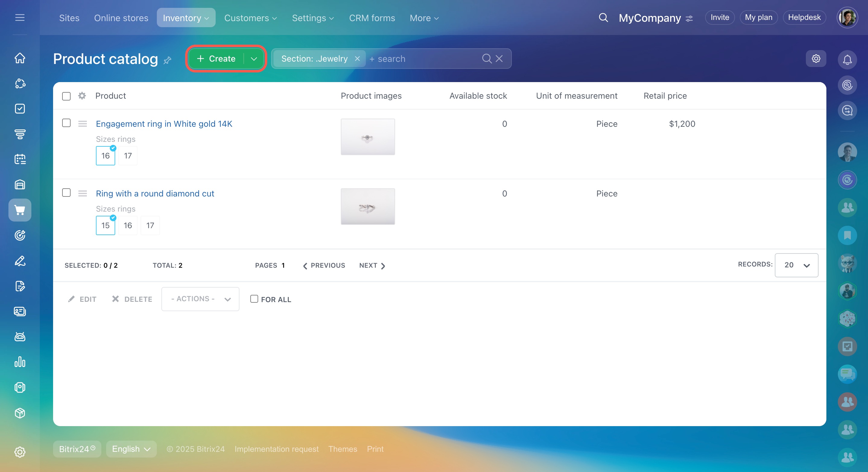Screen dimensions: 868x472
Task: Select ring size 17 for Engagement ring
Action: [x=128, y=156]
